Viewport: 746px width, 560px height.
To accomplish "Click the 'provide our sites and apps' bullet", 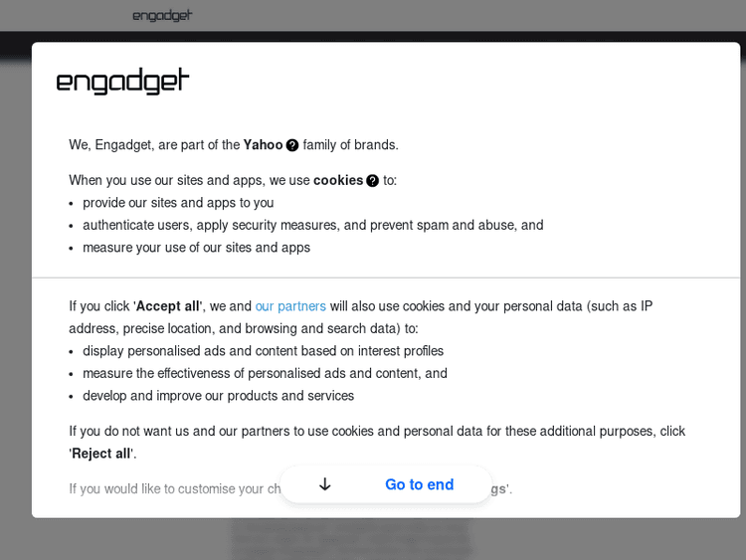I will point(178,203).
